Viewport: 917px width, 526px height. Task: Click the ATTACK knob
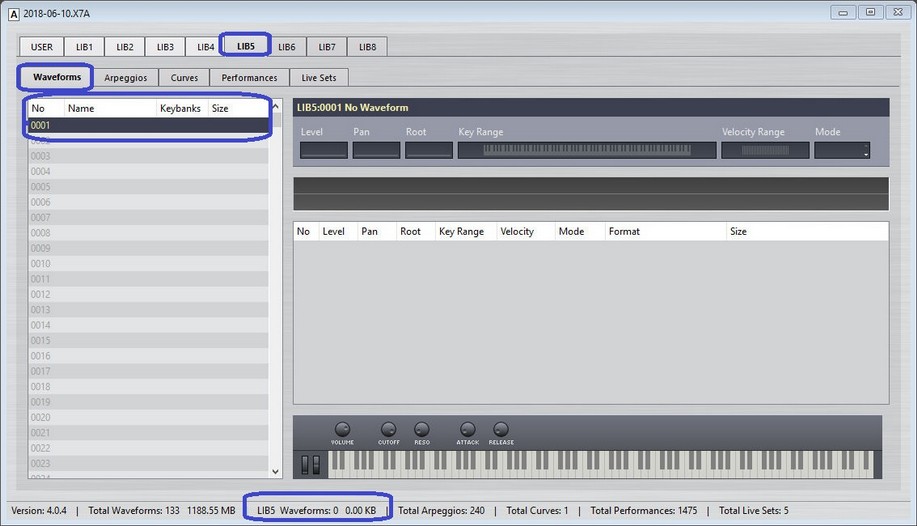tap(467, 429)
